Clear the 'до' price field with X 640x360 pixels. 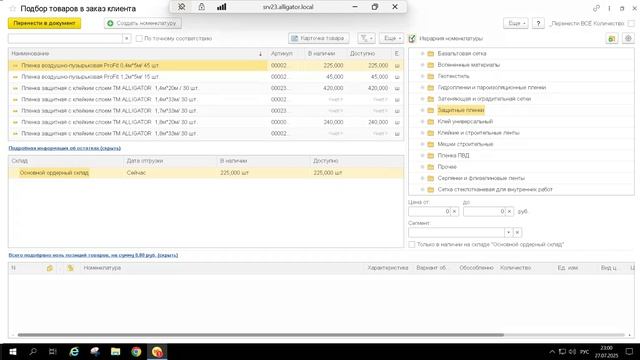(x=509, y=211)
